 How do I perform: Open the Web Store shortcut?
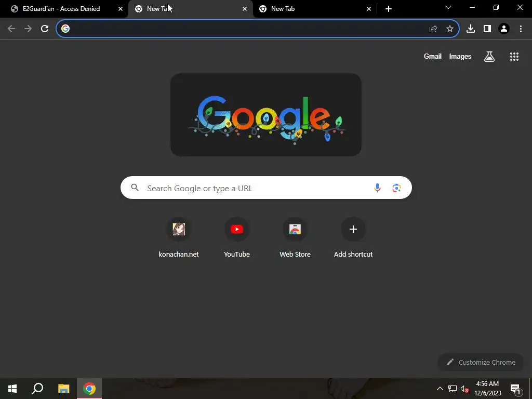[x=295, y=237]
